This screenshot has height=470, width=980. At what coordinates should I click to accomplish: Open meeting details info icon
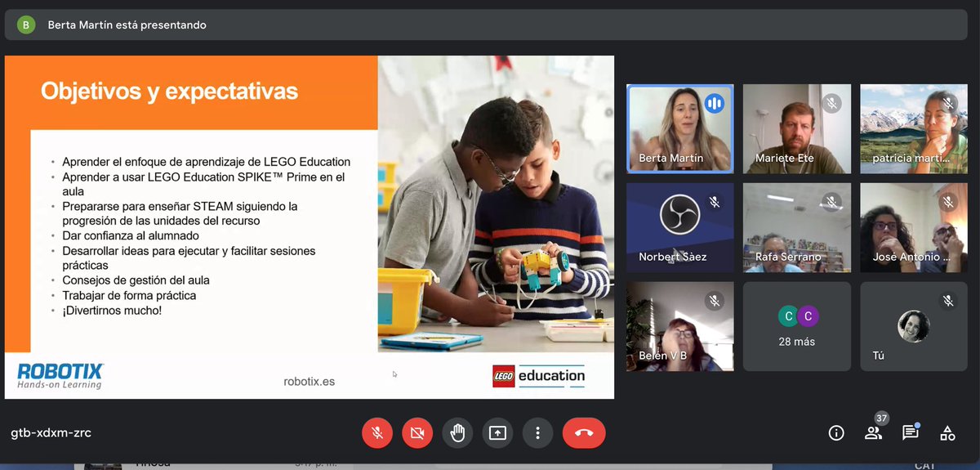(836, 433)
